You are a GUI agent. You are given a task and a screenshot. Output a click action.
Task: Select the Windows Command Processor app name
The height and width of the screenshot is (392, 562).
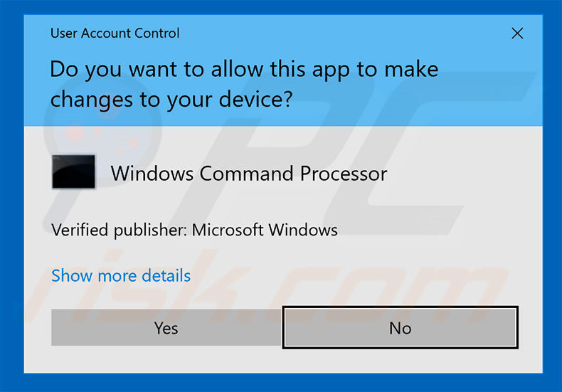point(249,174)
